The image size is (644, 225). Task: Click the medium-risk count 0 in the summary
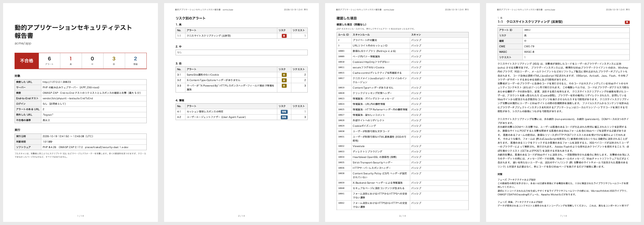(x=92, y=59)
